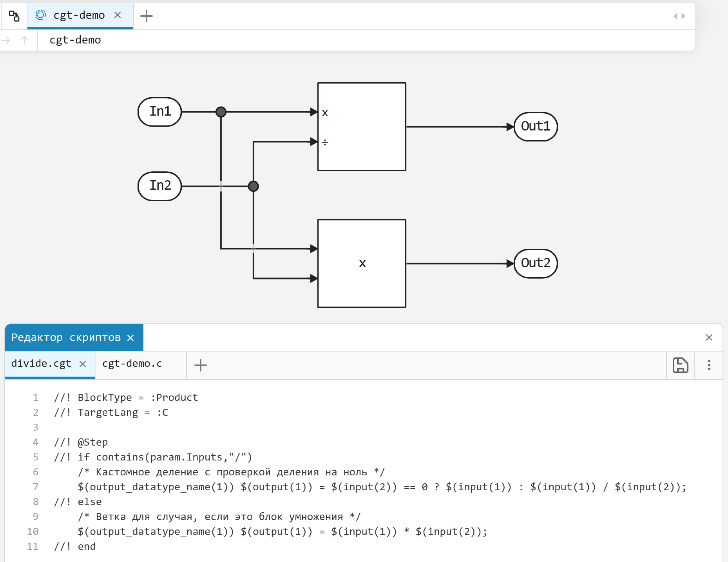Image resolution: width=728 pixels, height=562 pixels.
Task: Navigate forward in the model path
Action: pos(6,40)
